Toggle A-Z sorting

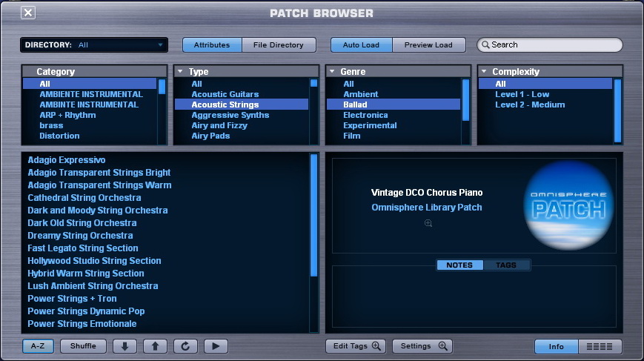(x=38, y=346)
